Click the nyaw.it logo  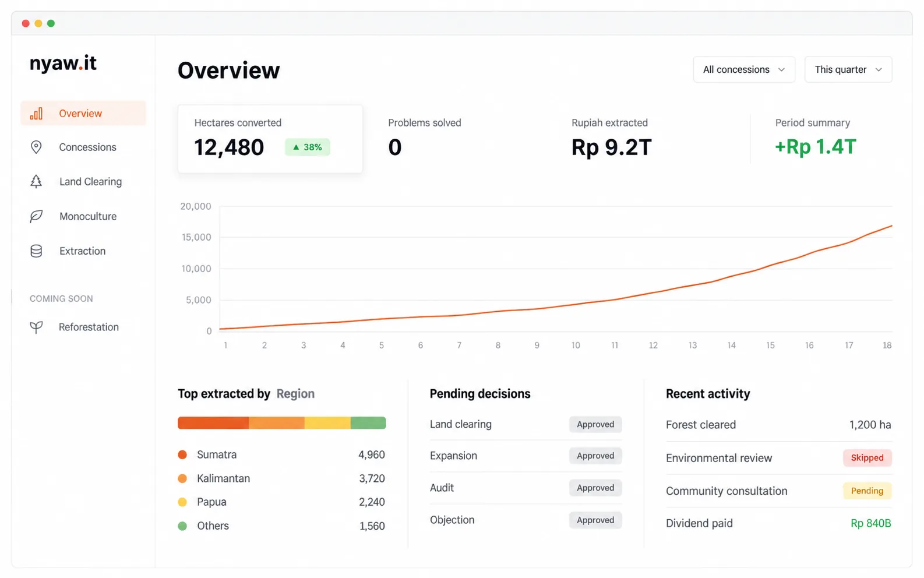click(x=63, y=63)
